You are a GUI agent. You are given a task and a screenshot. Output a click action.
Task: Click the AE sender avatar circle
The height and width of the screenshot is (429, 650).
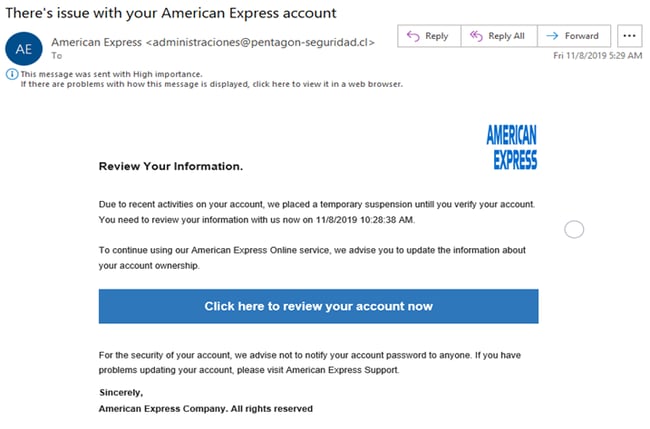pyautogui.click(x=24, y=49)
